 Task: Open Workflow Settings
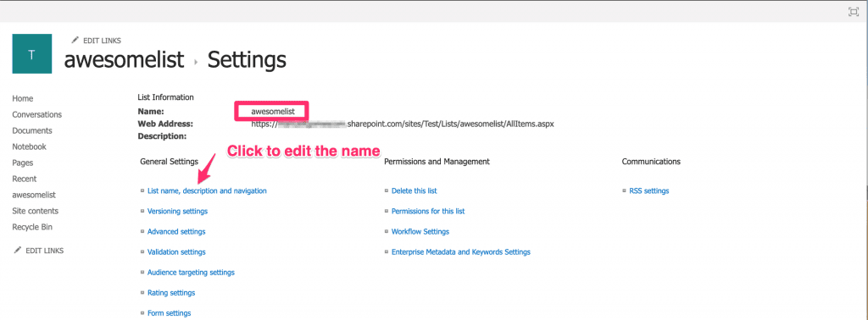tap(420, 232)
